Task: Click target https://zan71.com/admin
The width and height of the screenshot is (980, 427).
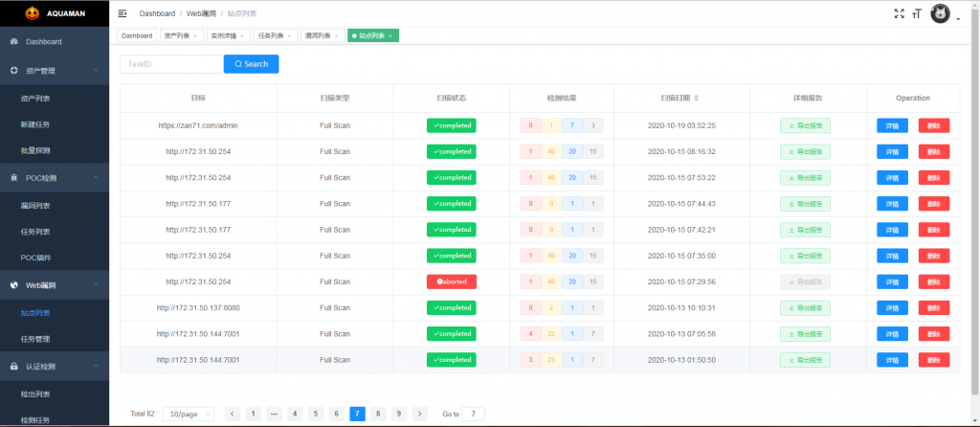Action: [198, 125]
